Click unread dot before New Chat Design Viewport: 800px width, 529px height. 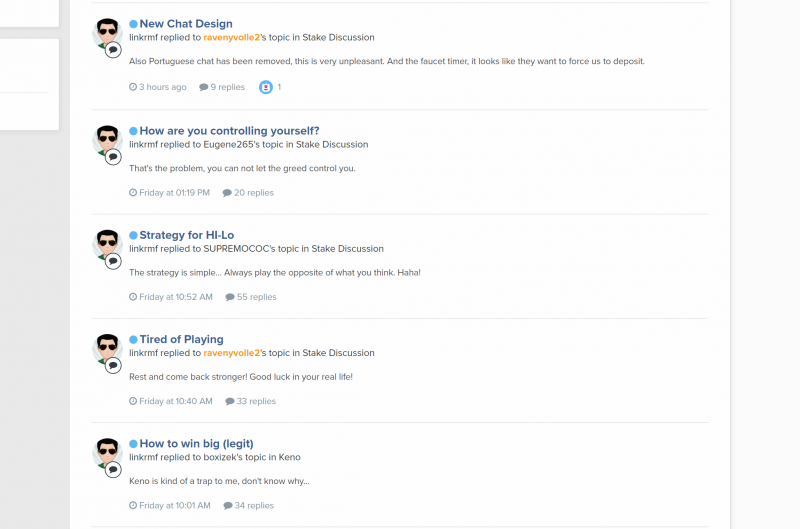pos(133,24)
